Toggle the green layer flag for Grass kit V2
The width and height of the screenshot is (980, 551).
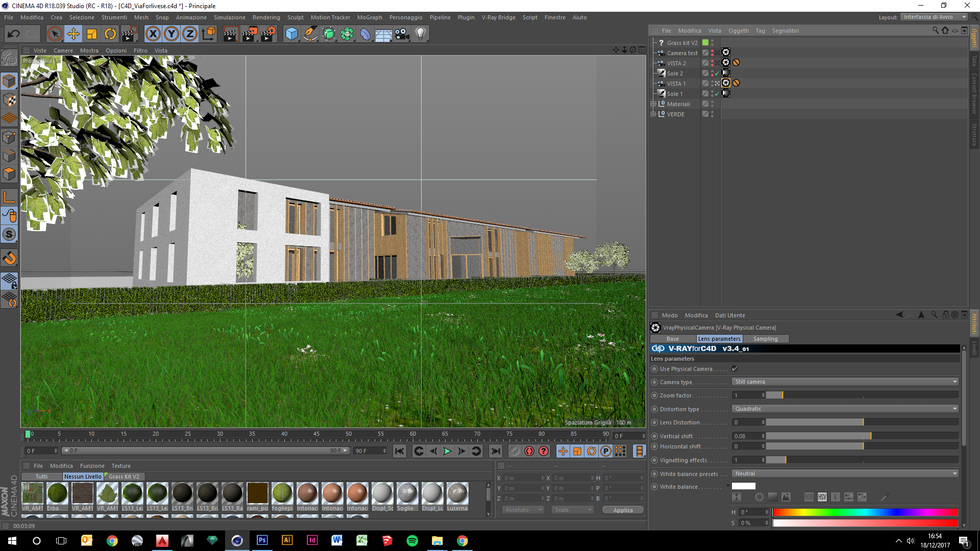(705, 43)
